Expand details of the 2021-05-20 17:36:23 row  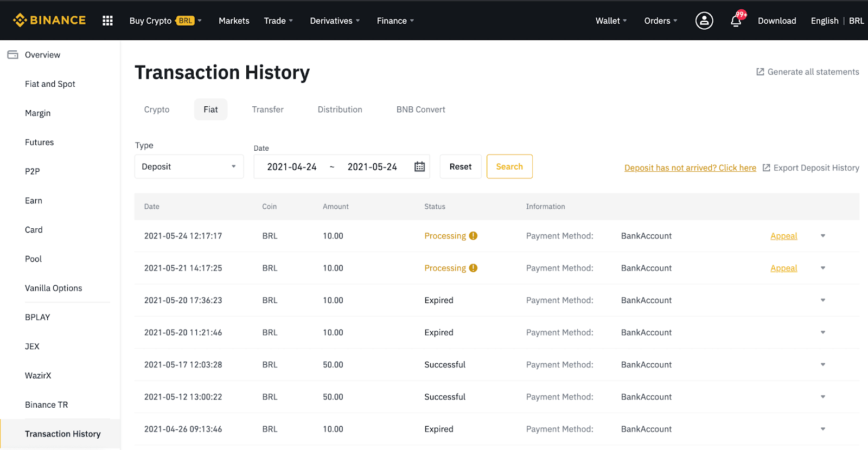pyautogui.click(x=823, y=300)
